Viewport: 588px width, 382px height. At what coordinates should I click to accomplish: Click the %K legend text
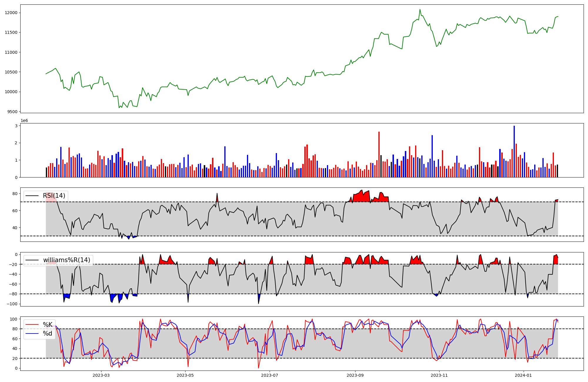pos(48,325)
